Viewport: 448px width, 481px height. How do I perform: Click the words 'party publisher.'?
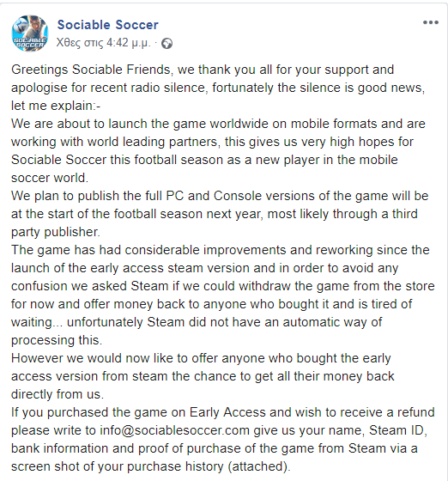(x=56, y=232)
